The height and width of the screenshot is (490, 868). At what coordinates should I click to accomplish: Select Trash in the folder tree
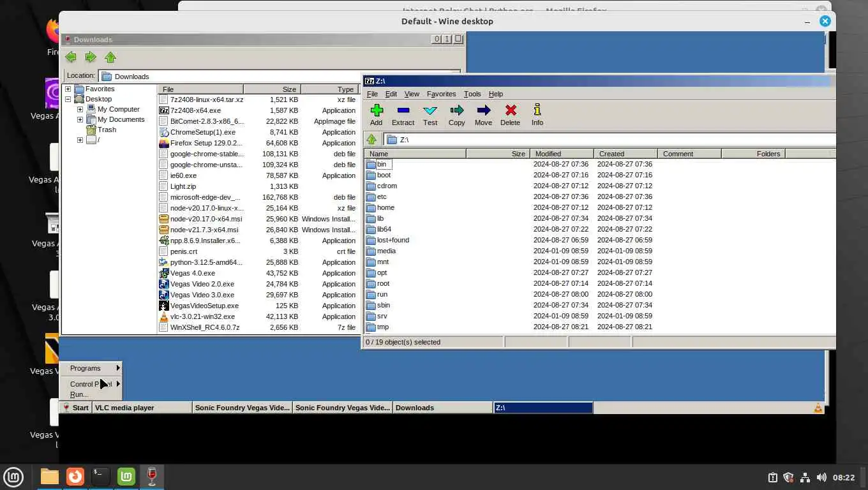pos(107,130)
